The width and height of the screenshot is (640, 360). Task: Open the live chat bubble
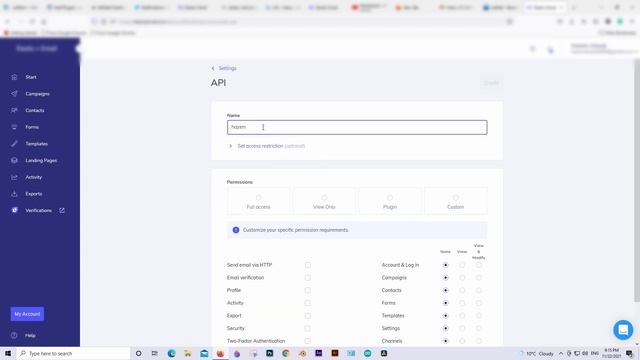coord(623,330)
